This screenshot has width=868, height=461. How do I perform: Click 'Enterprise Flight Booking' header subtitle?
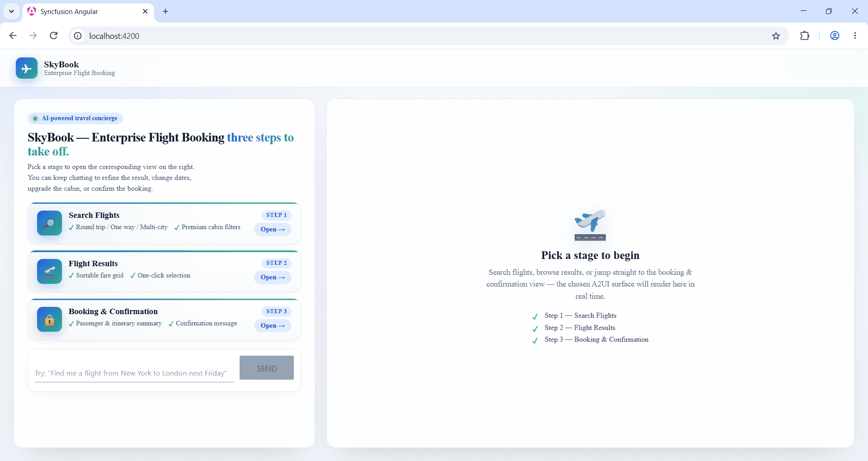(x=80, y=73)
